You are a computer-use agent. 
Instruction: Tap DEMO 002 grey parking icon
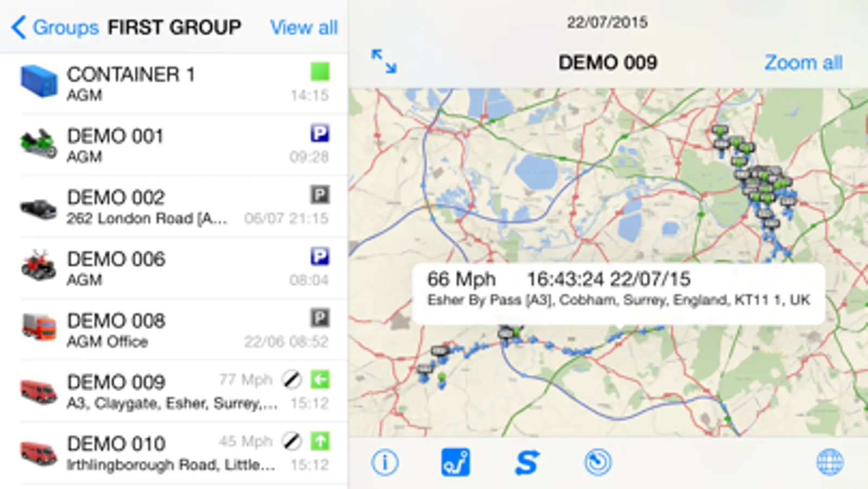click(320, 195)
